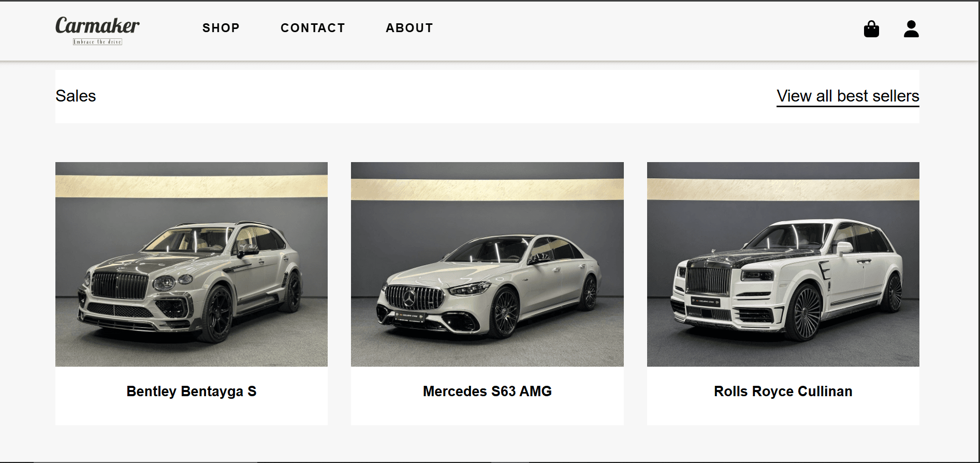Follow the View all best sellers link
The image size is (980, 463).
[x=848, y=96]
